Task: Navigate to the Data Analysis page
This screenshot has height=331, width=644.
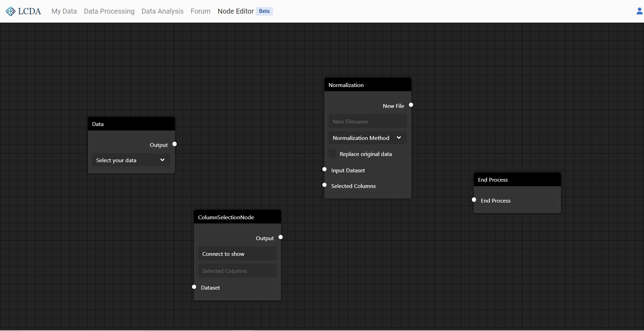Action: [x=162, y=11]
